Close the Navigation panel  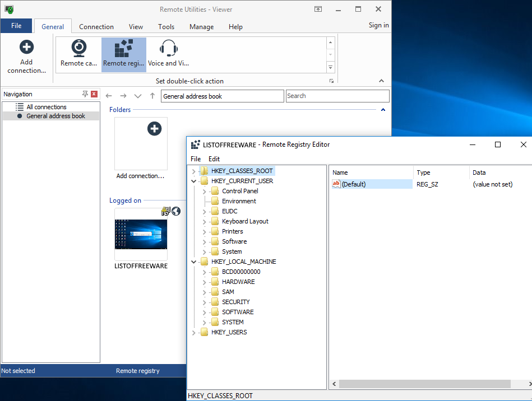pos(94,94)
